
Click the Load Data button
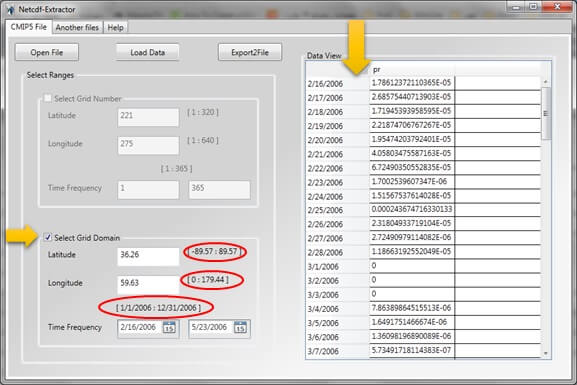pos(148,52)
